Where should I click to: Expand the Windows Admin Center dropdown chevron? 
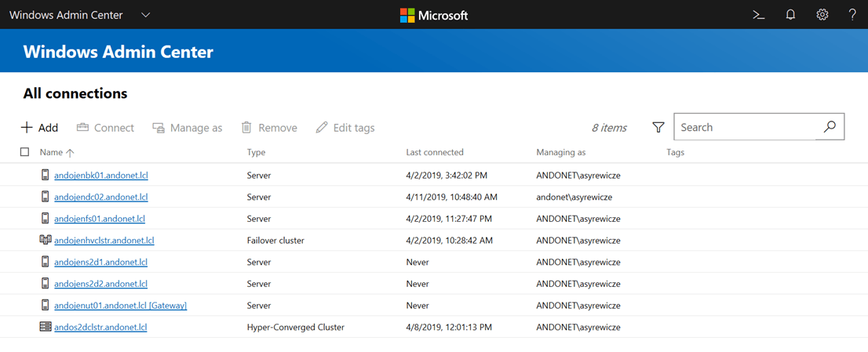(146, 15)
